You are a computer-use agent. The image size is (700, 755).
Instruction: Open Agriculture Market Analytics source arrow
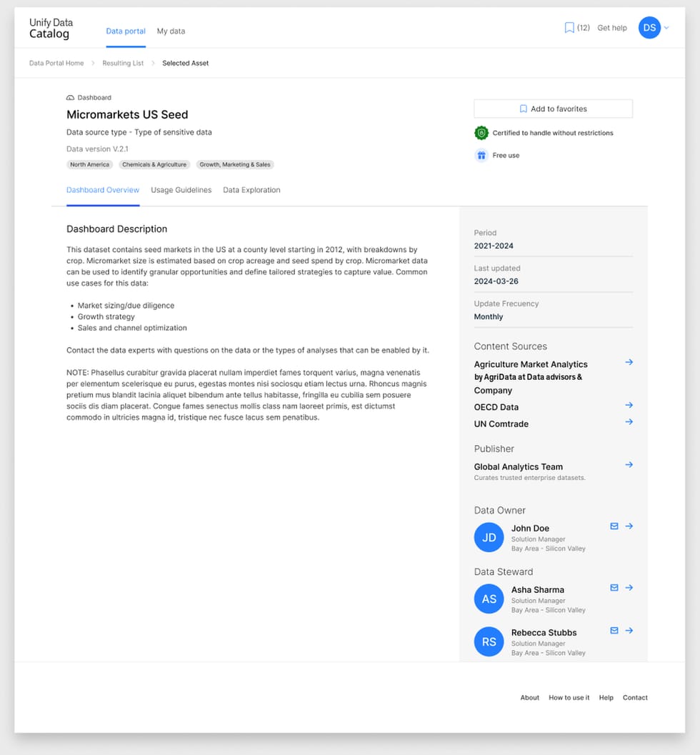629,362
